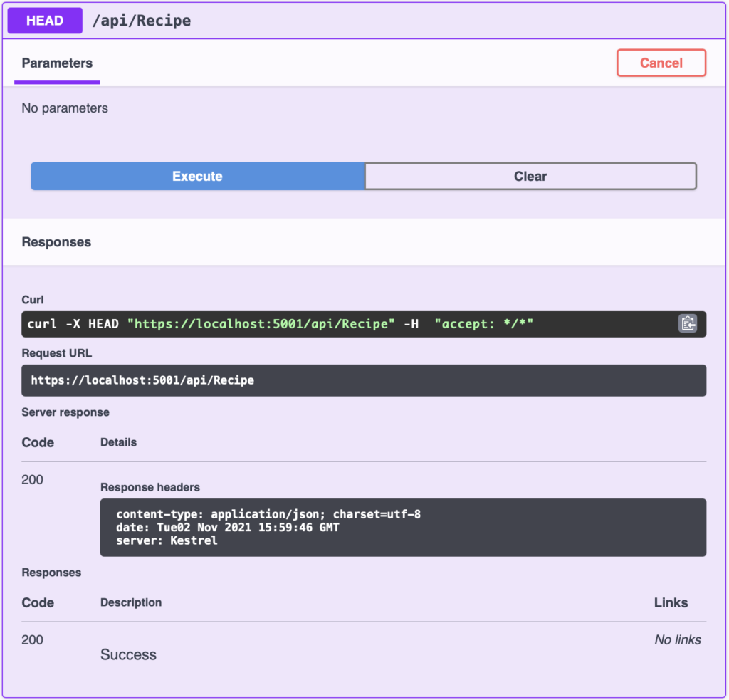Copy the curl command using the clipboard icon

point(688,323)
